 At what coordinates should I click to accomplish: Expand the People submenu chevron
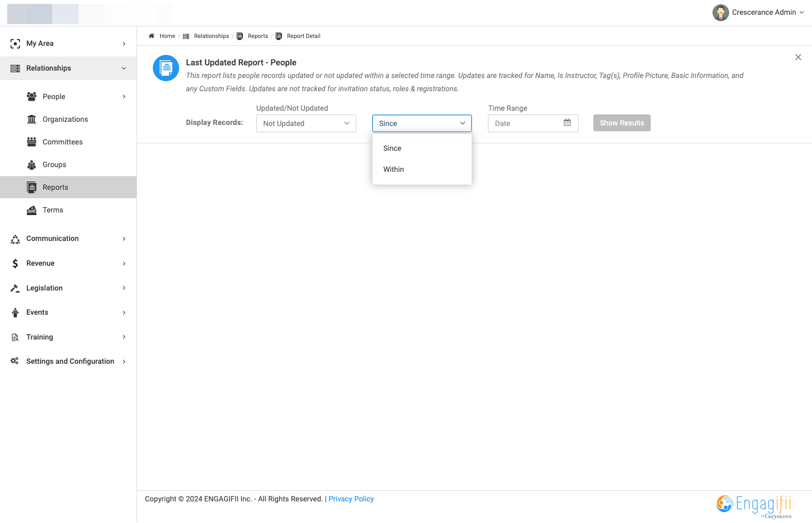tap(124, 96)
